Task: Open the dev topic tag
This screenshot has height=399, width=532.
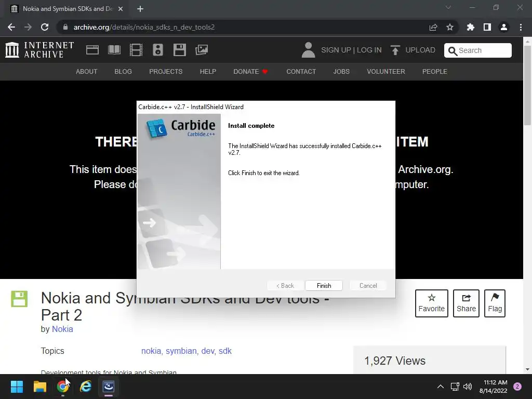Action: (208, 351)
